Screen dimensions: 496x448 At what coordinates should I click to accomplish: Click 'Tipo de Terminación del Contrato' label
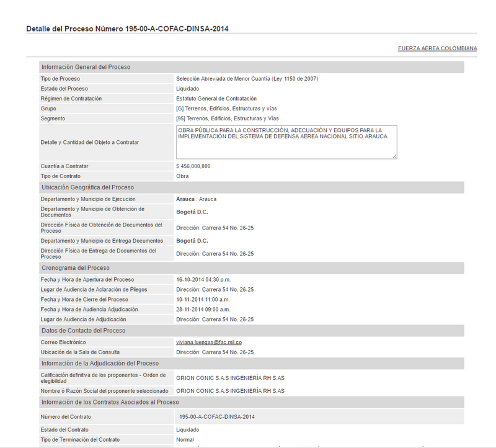[80, 440]
